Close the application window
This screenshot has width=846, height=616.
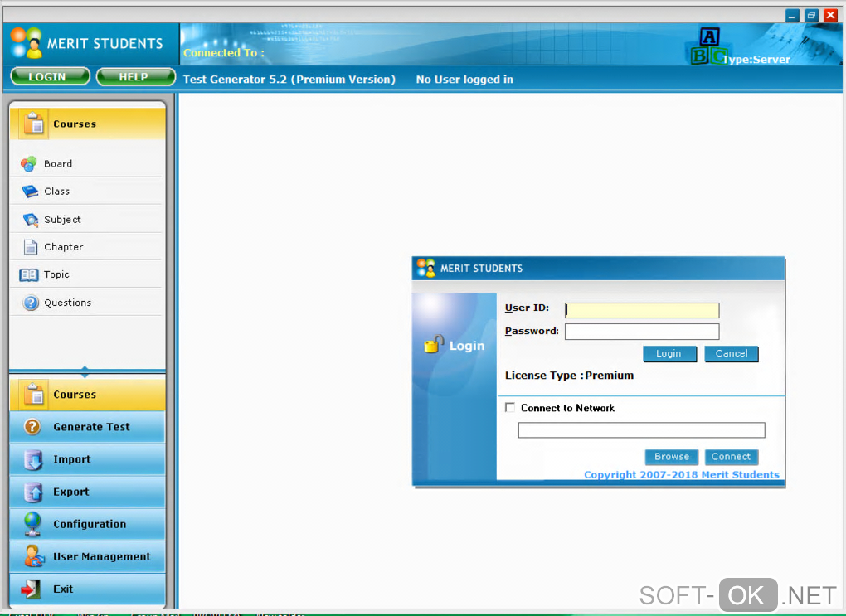coord(830,16)
